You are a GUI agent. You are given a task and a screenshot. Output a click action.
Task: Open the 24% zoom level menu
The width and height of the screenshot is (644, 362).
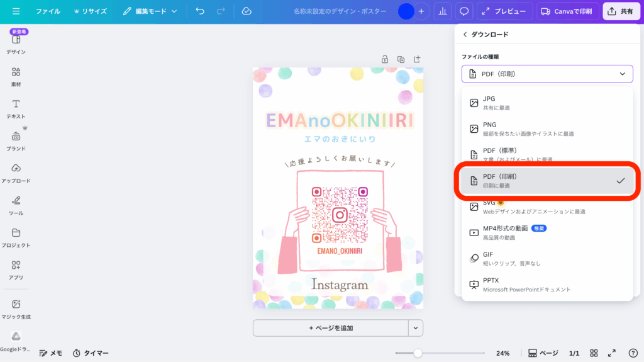502,353
